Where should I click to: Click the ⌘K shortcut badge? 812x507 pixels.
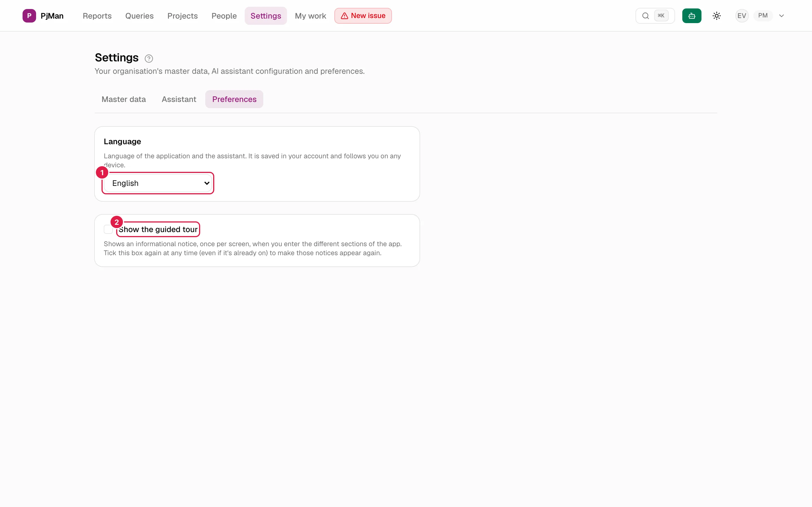(661, 16)
